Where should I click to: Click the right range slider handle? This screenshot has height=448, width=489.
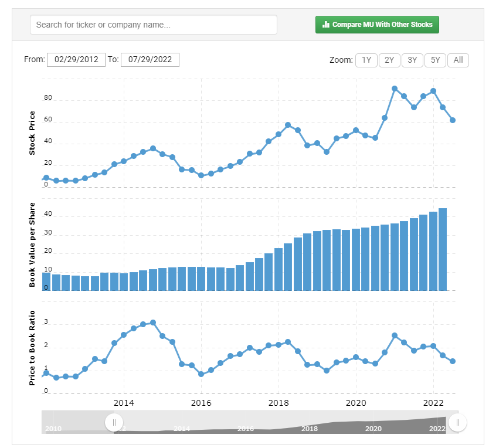(x=457, y=423)
